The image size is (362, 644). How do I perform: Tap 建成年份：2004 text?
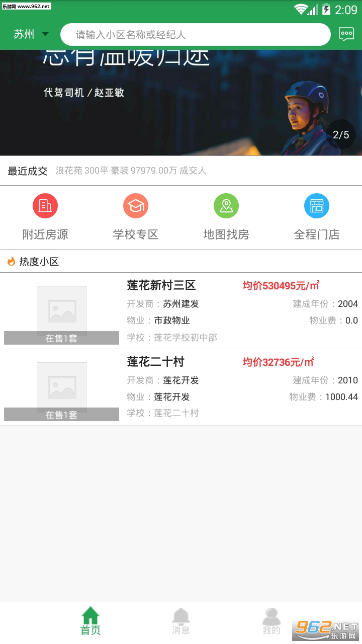(325, 304)
